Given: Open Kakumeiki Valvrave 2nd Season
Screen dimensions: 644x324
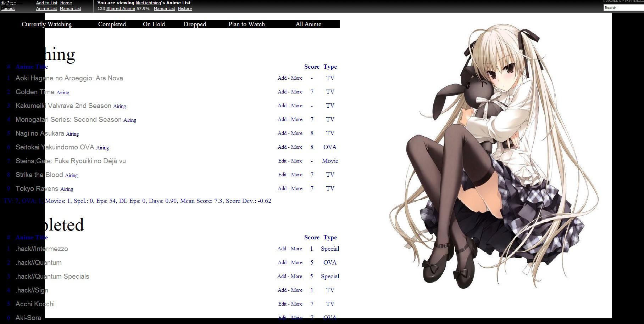Looking at the screenshot, I should 63,106.
